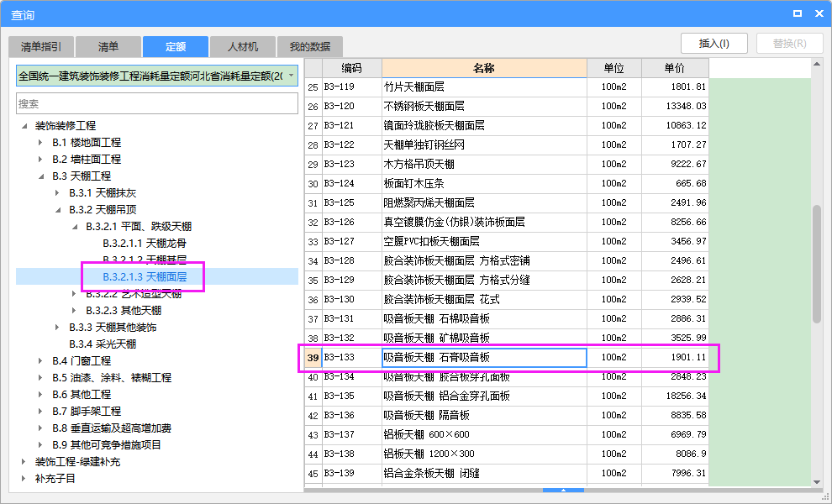Click the 编码 column header
The image size is (832, 504).
click(352, 68)
